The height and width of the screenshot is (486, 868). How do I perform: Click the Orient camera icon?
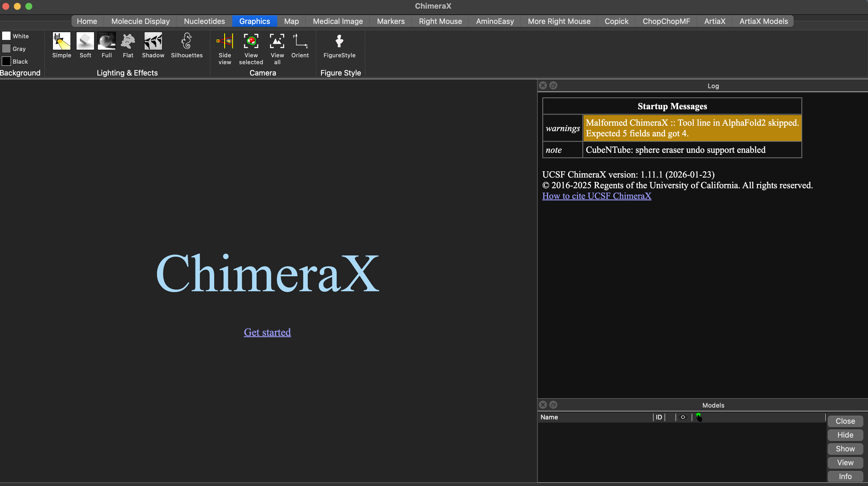coord(300,45)
